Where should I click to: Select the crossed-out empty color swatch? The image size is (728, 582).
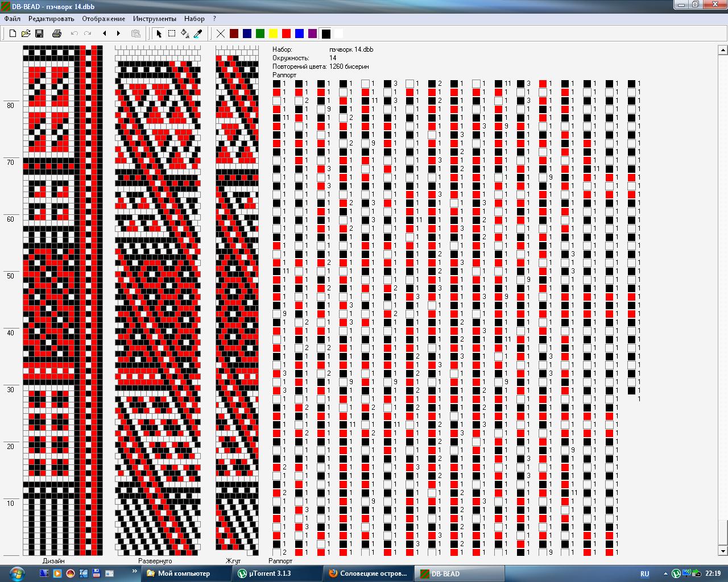(x=221, y=34)
